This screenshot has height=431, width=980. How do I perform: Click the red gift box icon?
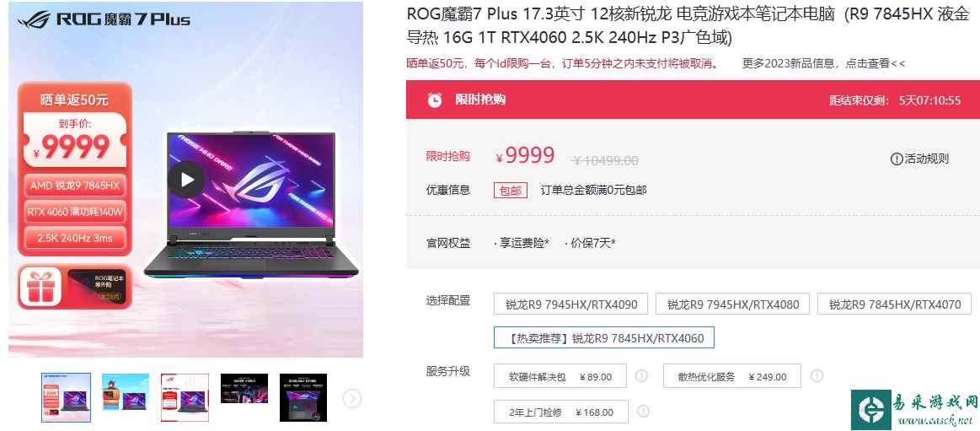[40, 287]
